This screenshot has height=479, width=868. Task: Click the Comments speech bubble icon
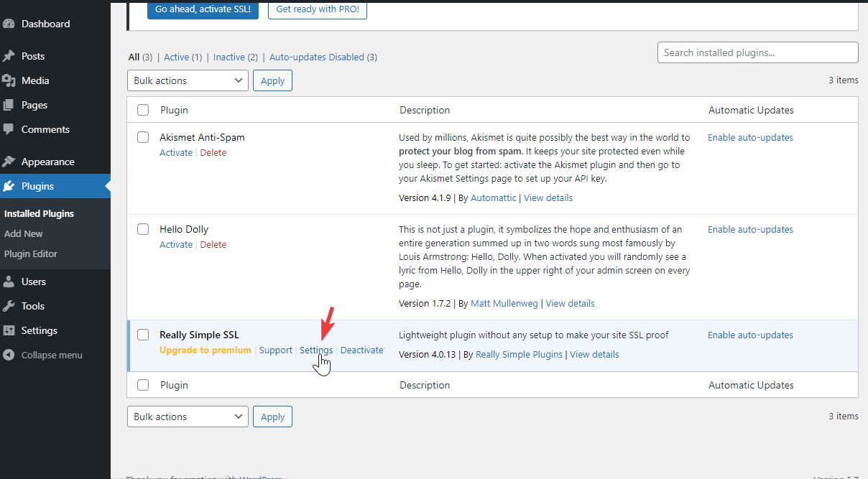(x=9, y=129)
